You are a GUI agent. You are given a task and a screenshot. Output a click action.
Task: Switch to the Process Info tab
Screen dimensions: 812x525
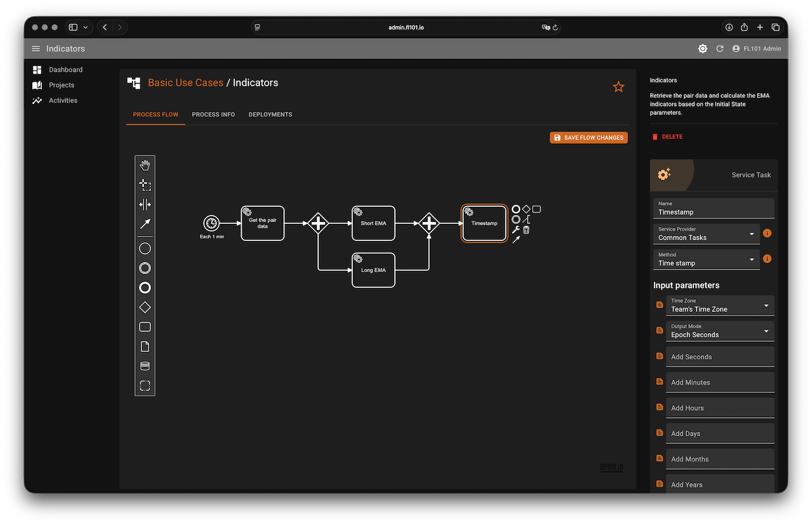213,115
